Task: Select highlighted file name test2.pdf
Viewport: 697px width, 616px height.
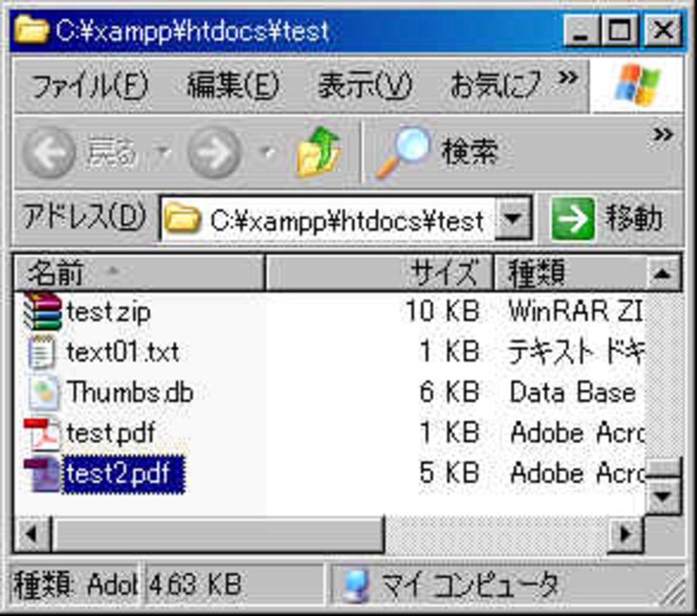Action: [124, 474]
